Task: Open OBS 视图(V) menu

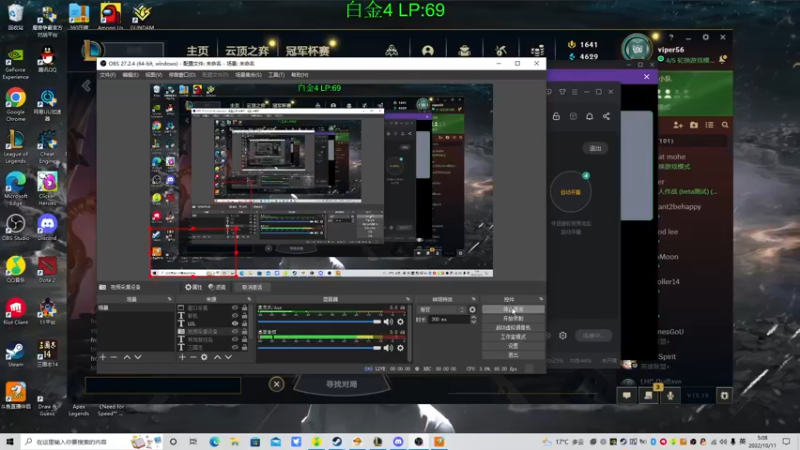Action: [x=154, y=75]
